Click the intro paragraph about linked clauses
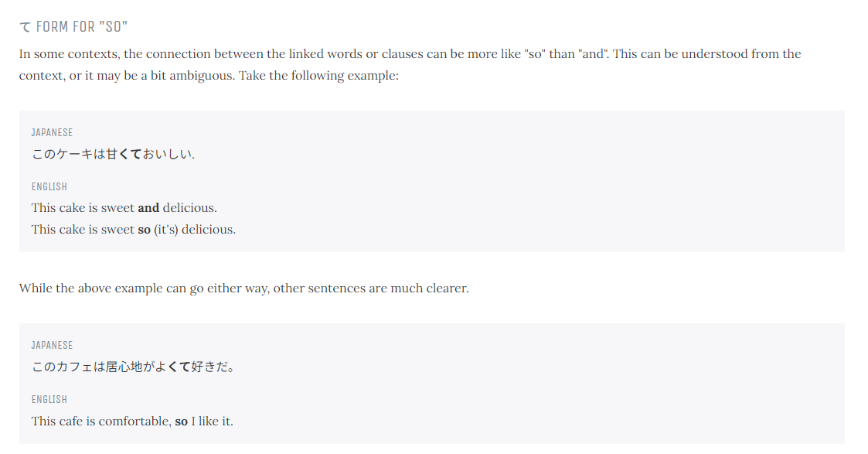The image size is (868, 454). [x=410, y=64]
